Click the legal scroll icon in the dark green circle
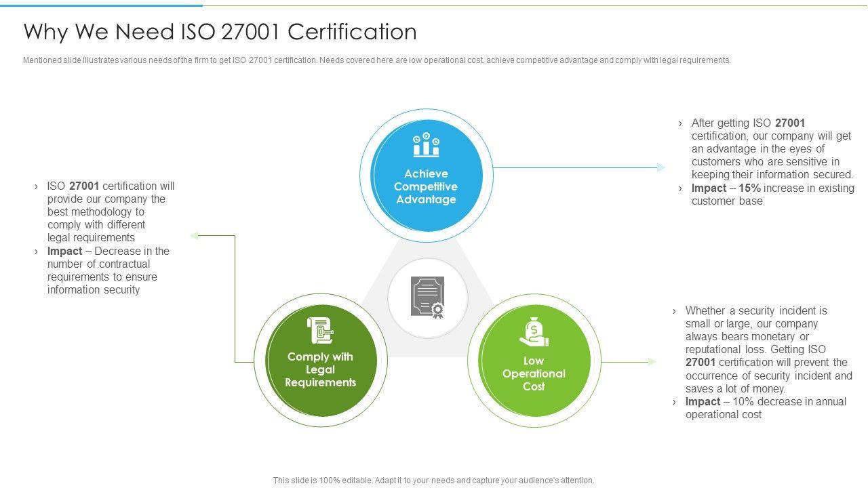The image size is (868, 488). click(320, 330)
